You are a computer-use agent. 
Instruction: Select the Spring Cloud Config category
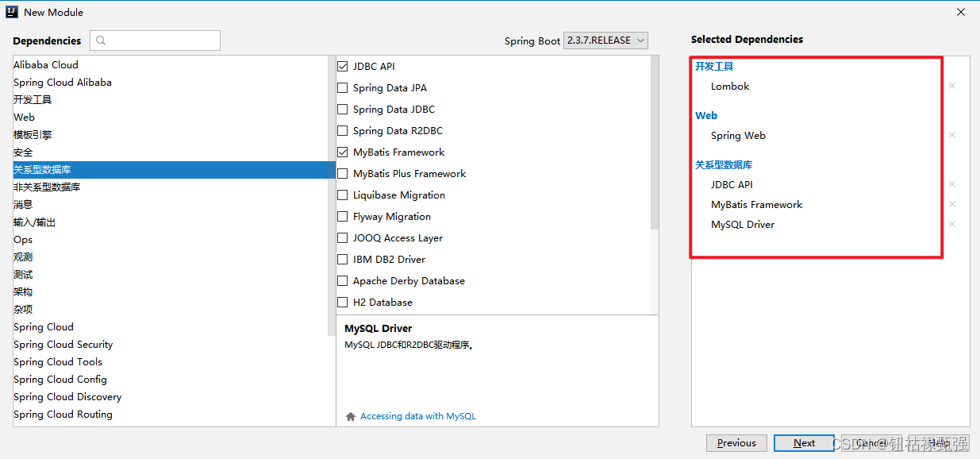[60, 379]
